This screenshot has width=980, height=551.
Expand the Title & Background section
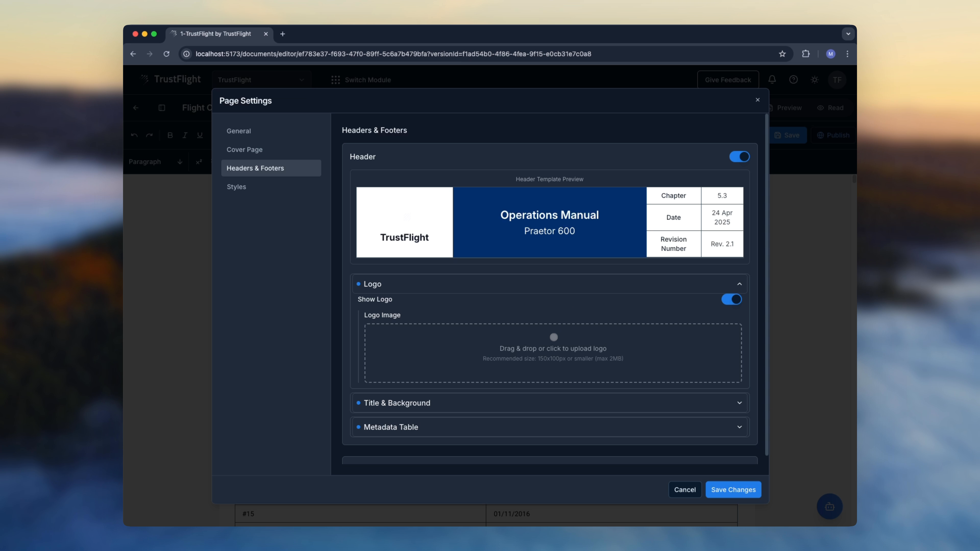click(x=739, y=403)
